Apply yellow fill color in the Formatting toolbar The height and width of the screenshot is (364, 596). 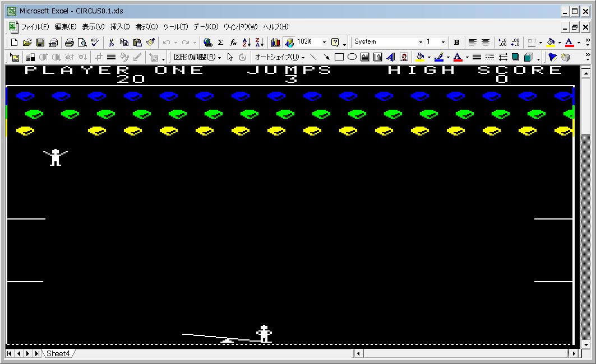(x=551, y=43)
